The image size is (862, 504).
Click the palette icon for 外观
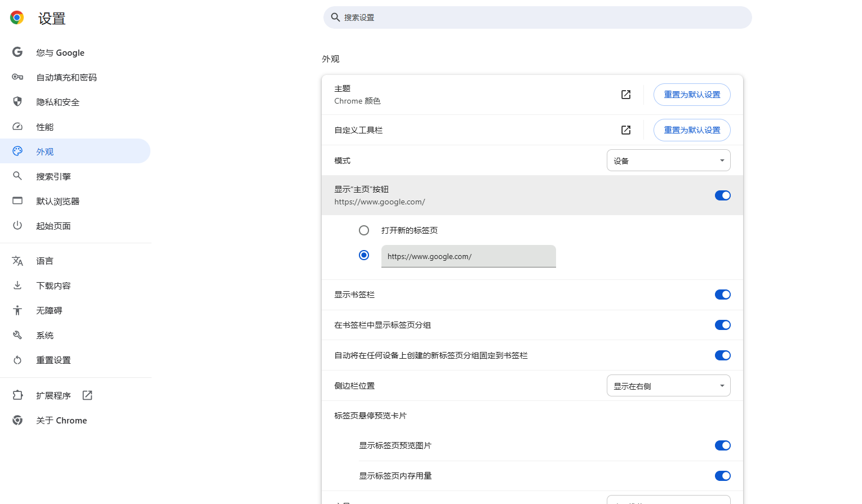click(17, 151)
